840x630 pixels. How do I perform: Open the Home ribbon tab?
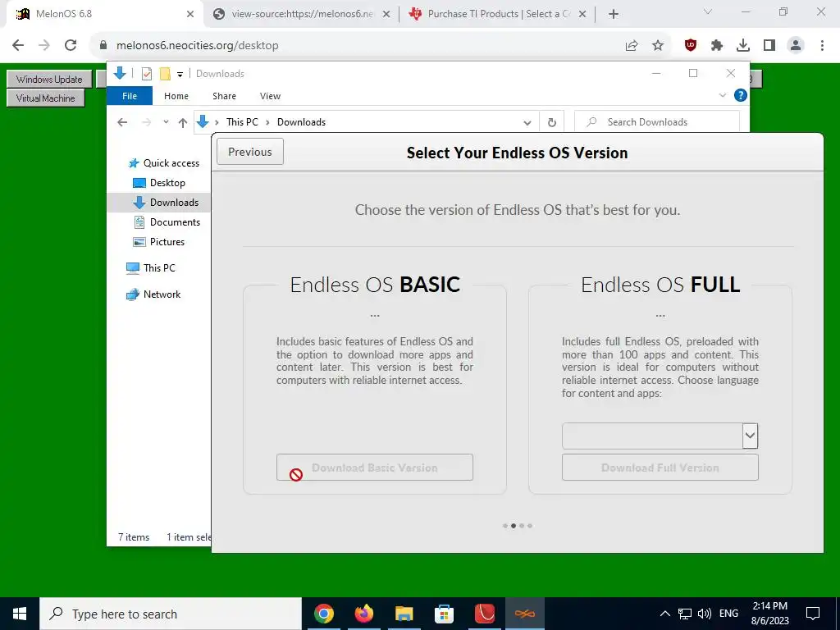(x=176, y=96)
